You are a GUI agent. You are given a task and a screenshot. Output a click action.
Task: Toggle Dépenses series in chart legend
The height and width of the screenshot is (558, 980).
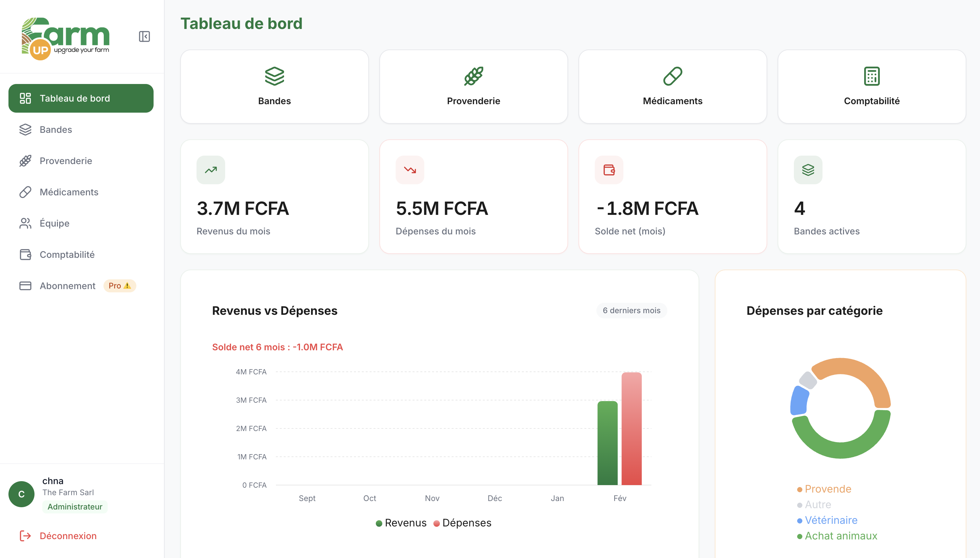coord(462,523)
